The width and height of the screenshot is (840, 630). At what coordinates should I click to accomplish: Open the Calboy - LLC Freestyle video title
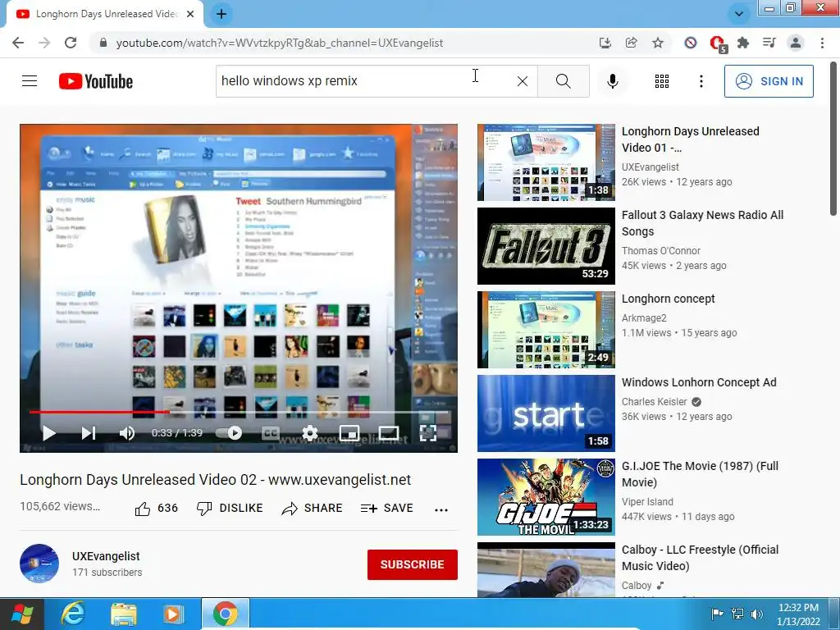pyautogui.click(x=700, y=558)
